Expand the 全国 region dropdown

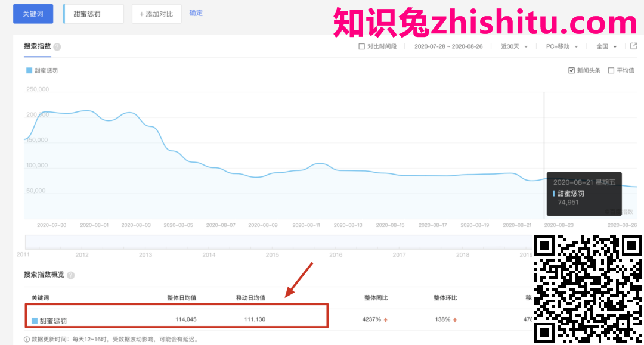click(x=606, y=46)
